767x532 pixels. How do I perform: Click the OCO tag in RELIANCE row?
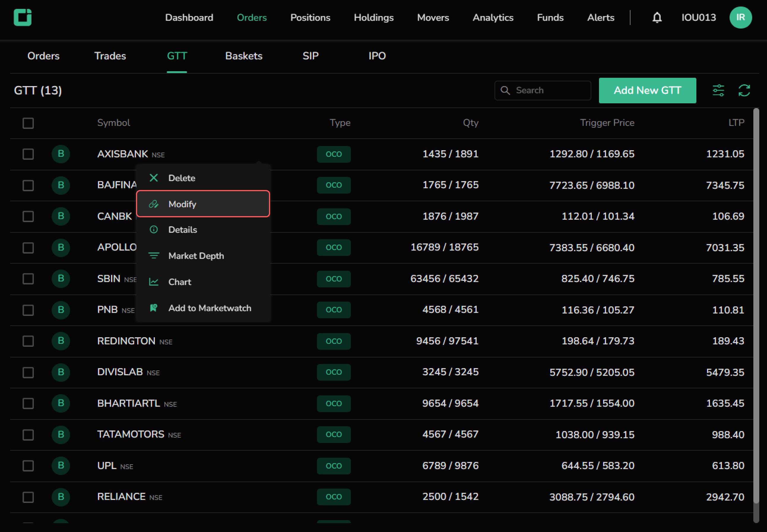(x=334, y=497)
